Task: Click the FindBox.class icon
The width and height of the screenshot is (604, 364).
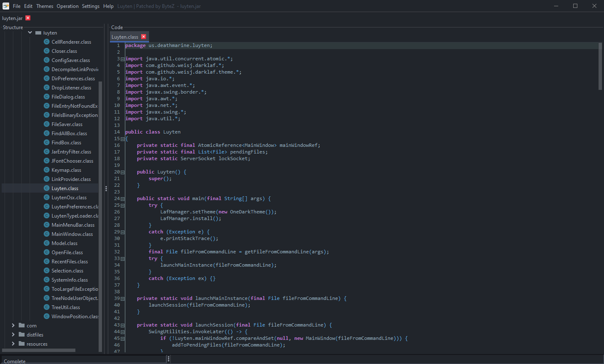Action: pos(47,142)
